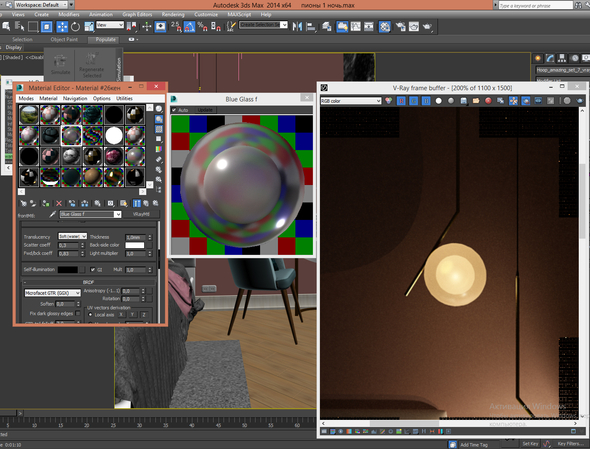Screen dimensions: 590x449
Task: Click the Mirror tool icon
Action: 297,26
